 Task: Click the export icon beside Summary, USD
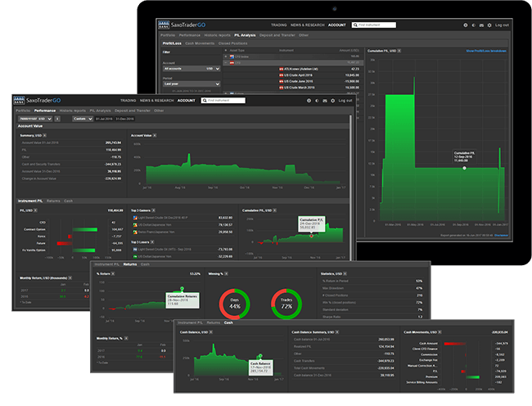pyautogui.click(x=44, y=135)
